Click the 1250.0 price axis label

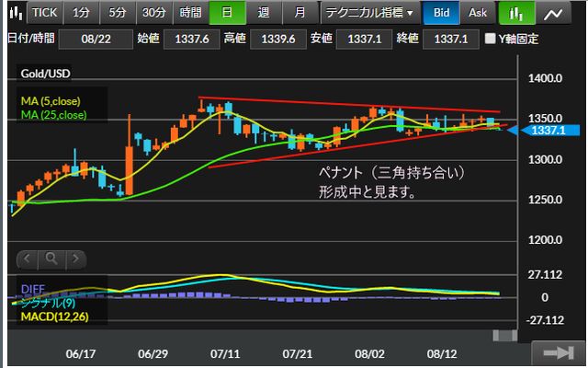pos(545,200)
